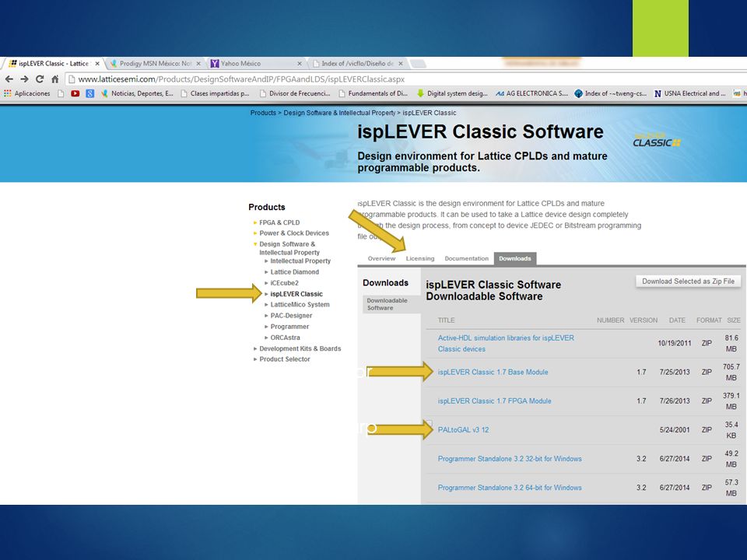This screenshot has width=747, height=560.
Task: Open a new tab with the tab button
Action: pos(418,63)
